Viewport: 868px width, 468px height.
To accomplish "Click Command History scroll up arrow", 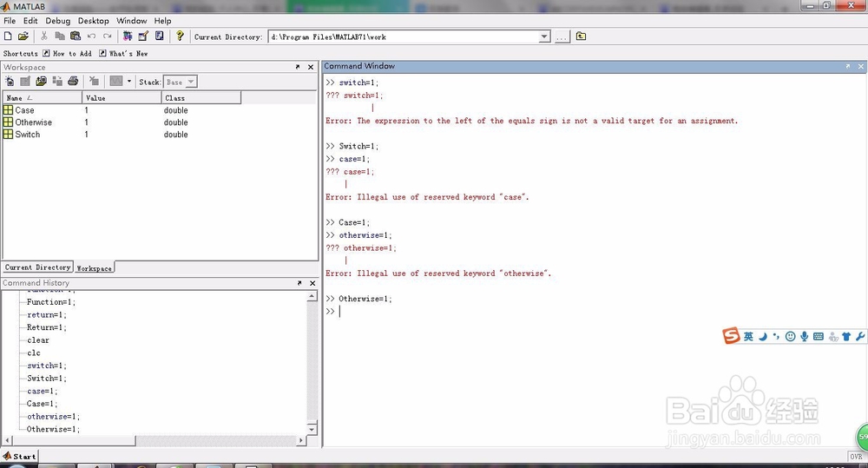I will point(312,297).
